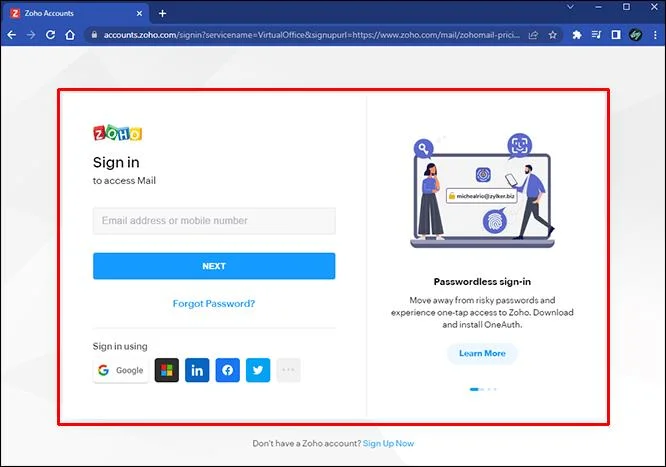
Task: Click the 'to access Mail' text
Action: [x=124, y=181]
